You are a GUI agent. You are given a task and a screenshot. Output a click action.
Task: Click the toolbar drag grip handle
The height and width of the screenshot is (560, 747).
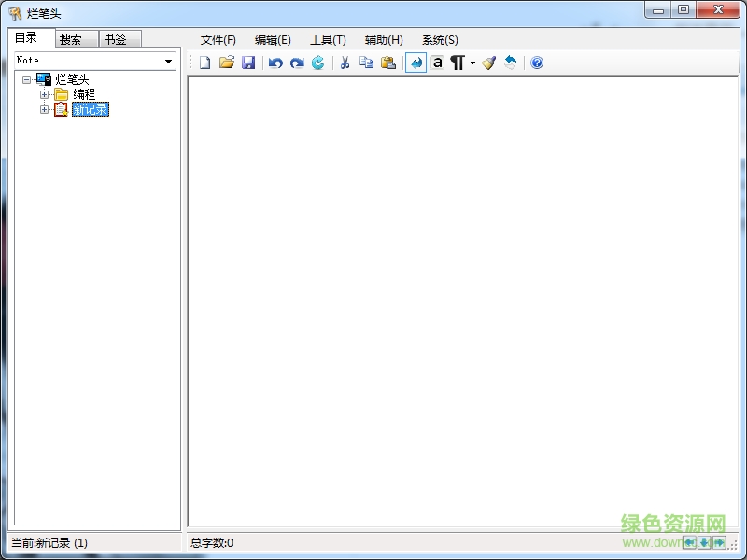190,63
